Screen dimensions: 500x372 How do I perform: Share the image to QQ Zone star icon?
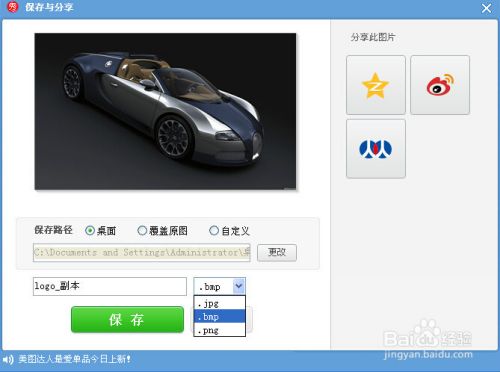[x=376, y=85]
